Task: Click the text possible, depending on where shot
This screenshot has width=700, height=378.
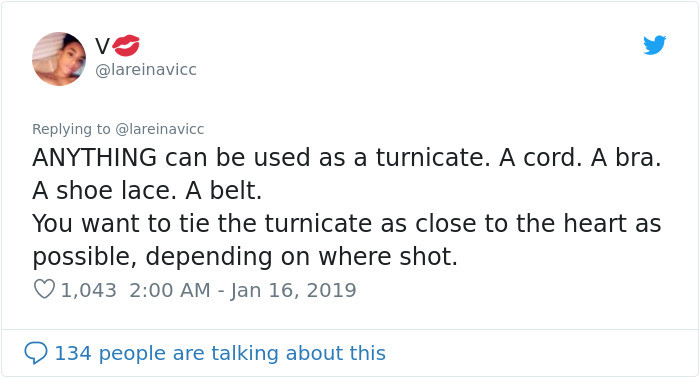Action: pyautogui.click(x=245, y=257)
